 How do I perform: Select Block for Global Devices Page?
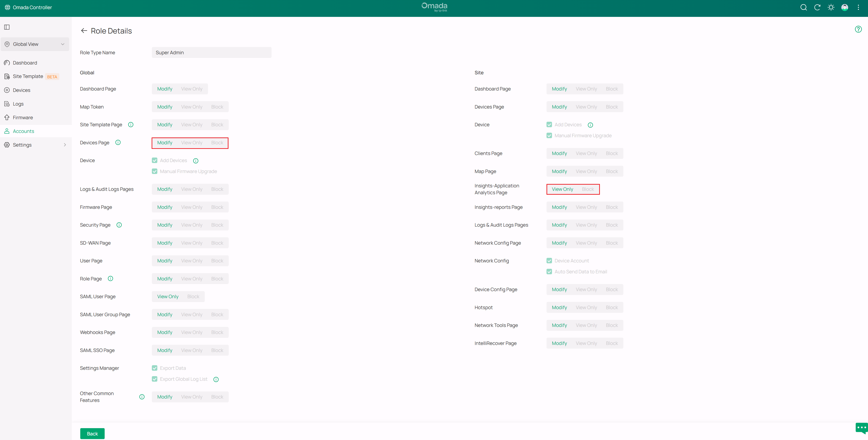pos(217,143)
